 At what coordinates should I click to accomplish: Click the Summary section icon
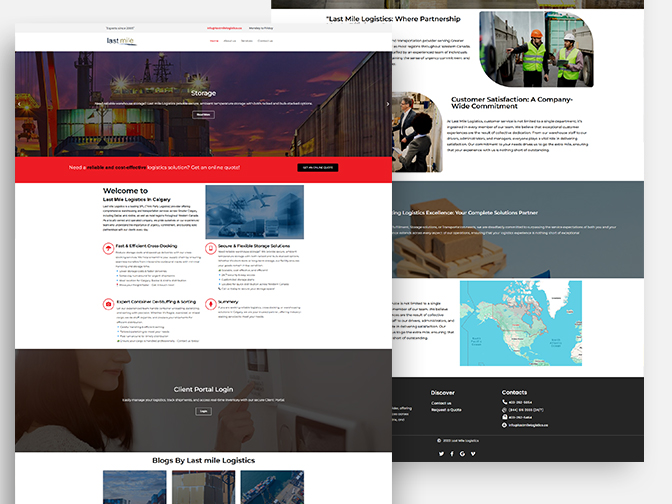click(x=210, y=304)
